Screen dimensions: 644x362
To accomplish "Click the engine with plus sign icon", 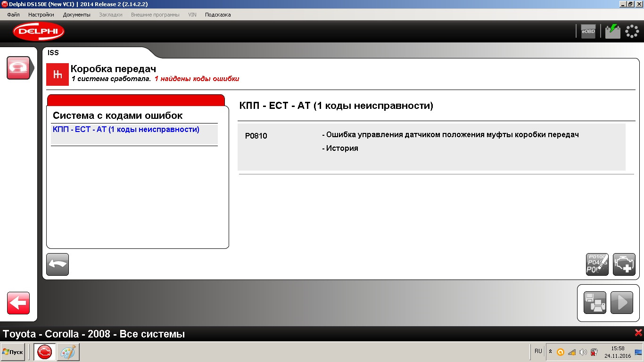I will [624, 264].
